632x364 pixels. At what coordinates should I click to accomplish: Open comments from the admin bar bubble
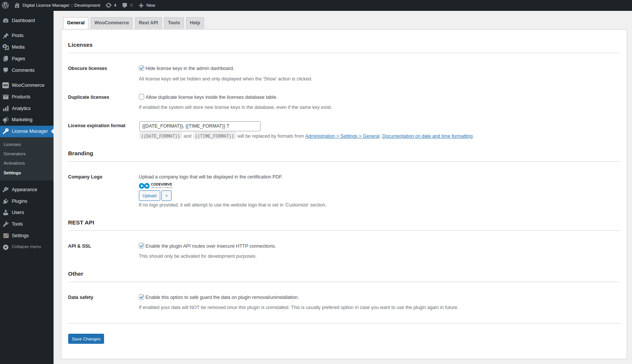click(x=127, y=5)
